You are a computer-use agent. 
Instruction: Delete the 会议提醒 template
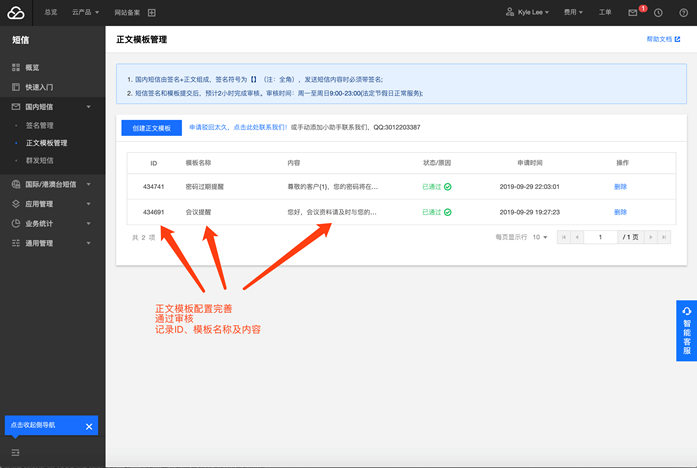[x=620, y=212]
